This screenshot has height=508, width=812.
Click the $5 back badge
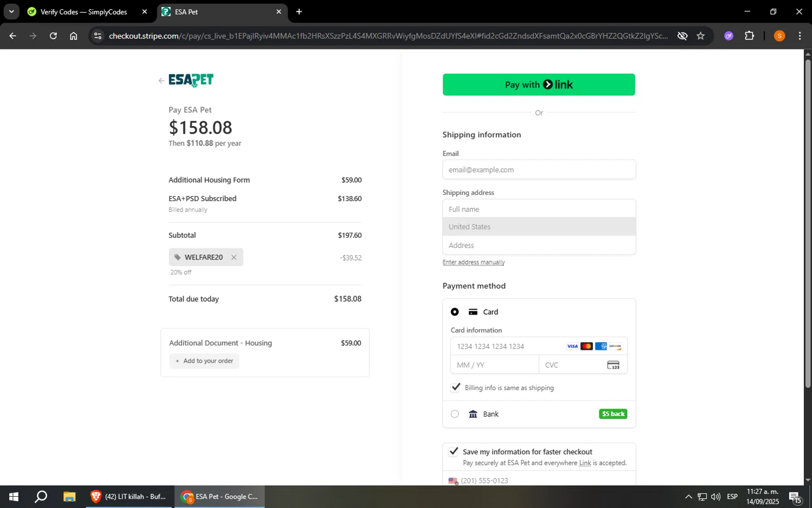coord(613,414)
